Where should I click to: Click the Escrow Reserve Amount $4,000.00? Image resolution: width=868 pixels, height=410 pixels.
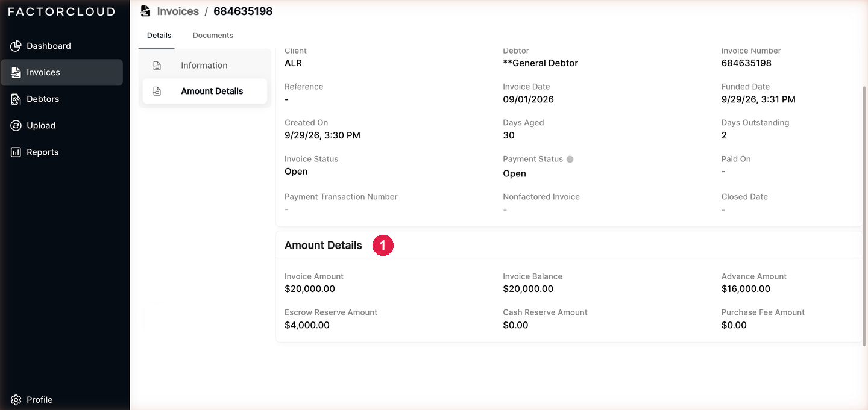[x=307, y=325]
